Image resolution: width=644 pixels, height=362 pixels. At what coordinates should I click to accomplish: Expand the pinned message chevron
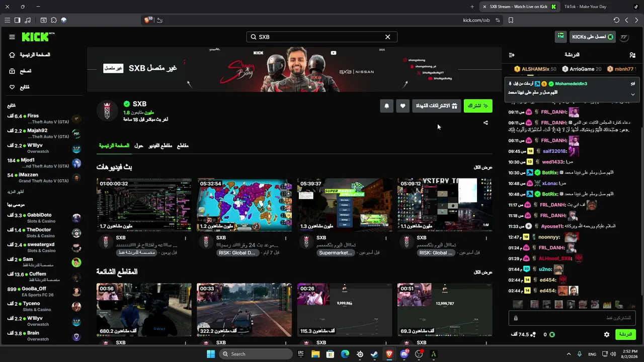click(633, 94)
